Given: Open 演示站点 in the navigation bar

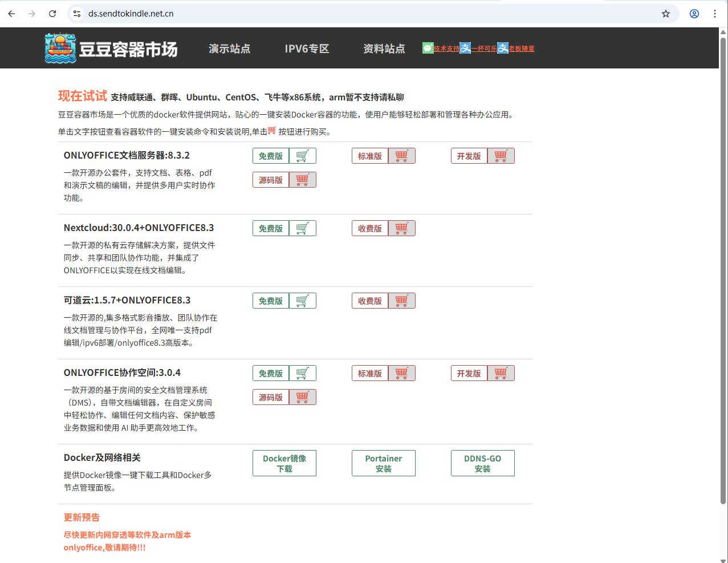Looking at the screenshot, I should point(229,48).
